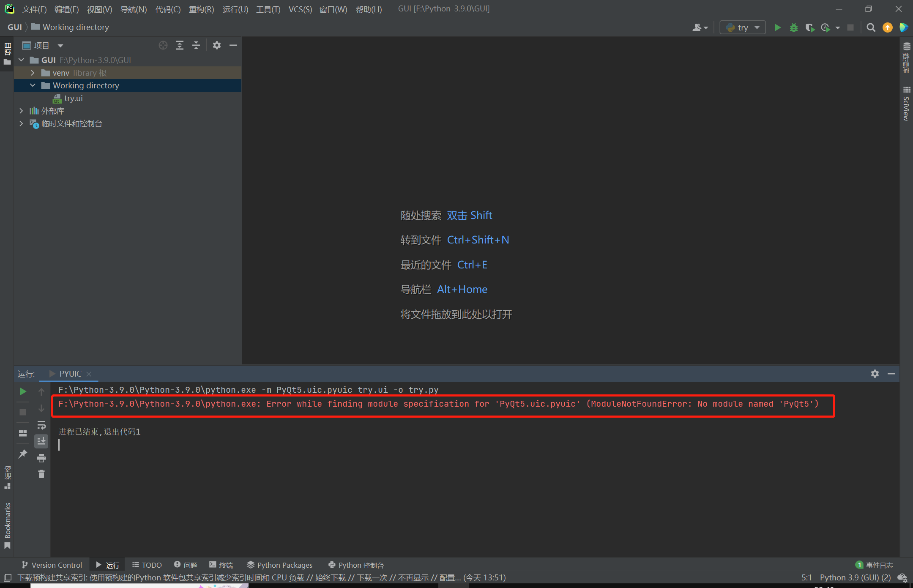This screenshot has width=913, height=588.
Task: Open the VCS(S) menu
Action: pyautogui.click(x=300, y=9)
